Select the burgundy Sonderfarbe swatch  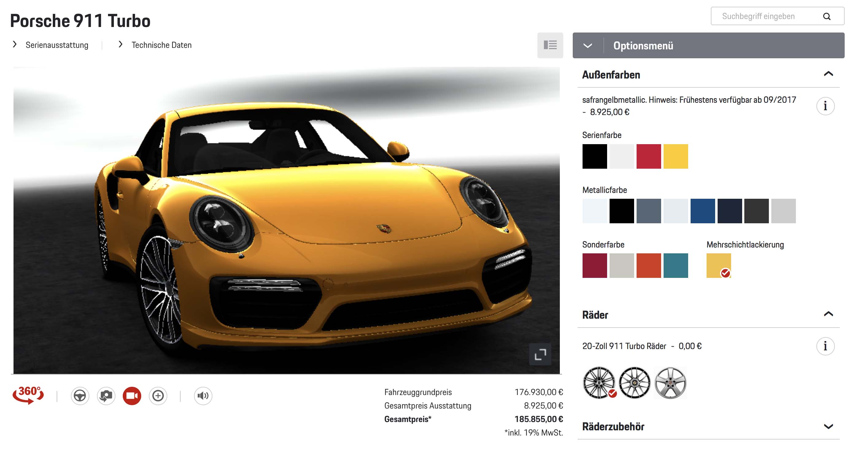coord(595,266)
